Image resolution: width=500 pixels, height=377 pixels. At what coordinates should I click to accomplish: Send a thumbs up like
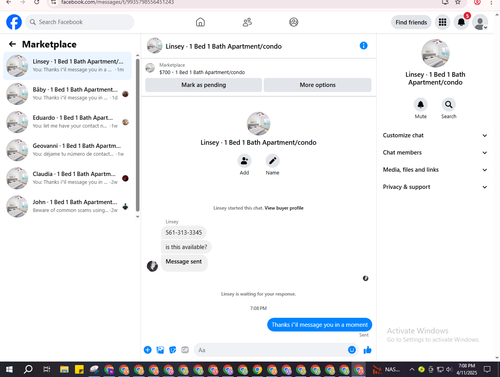(367, 350)
